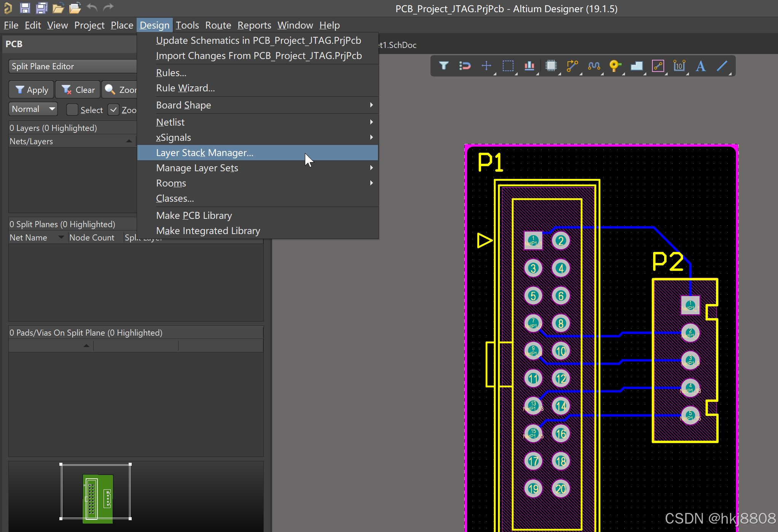Image resolution: width=778 pixels, height=532 pixels.
Task: Click the board preview thumbnail
Action: (97, 499)
